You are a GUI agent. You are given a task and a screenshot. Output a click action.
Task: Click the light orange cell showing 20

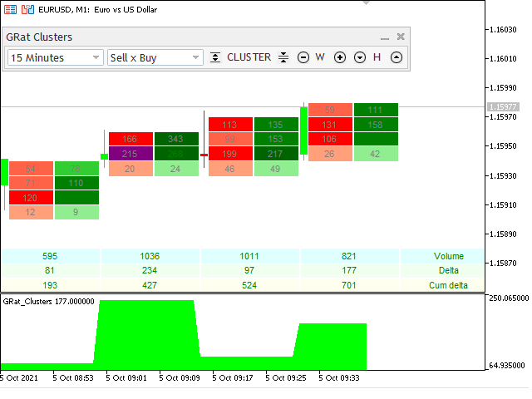click(x=131, y=169)
